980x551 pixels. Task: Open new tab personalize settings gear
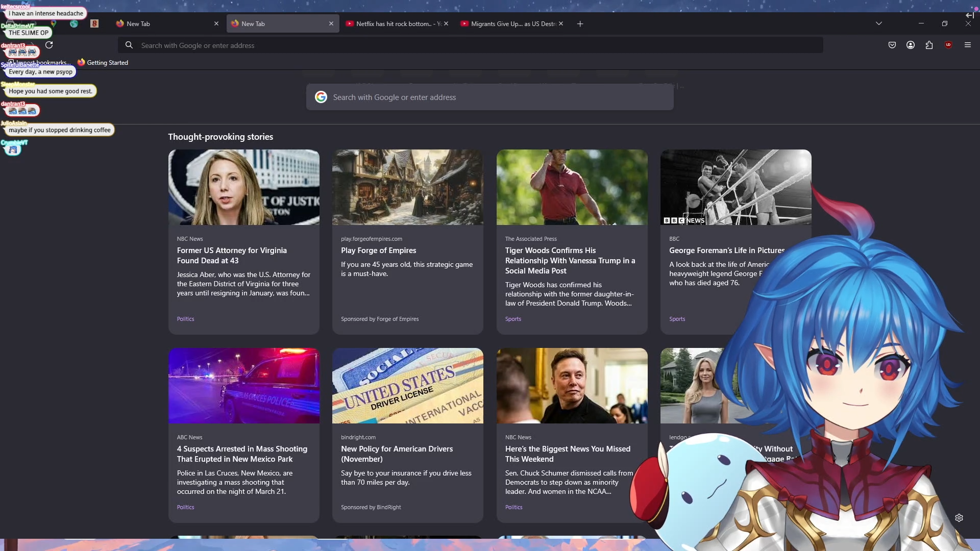tap(959, 518)
